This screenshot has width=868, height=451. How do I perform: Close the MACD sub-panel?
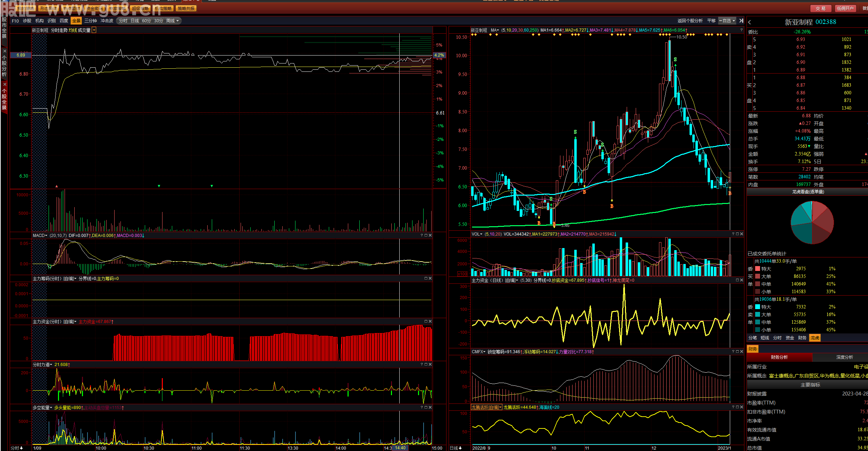[x=430, y=235]
